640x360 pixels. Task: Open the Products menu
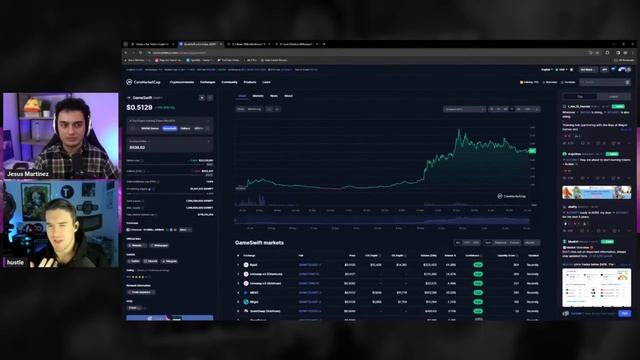click(250, 82)
